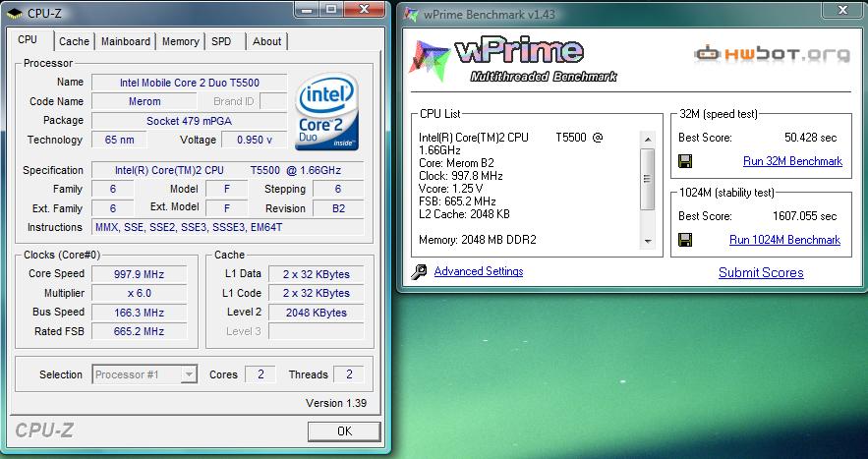The image size is (868, 459).
Task: Click the Threads count field
Action: click(349, 374)
